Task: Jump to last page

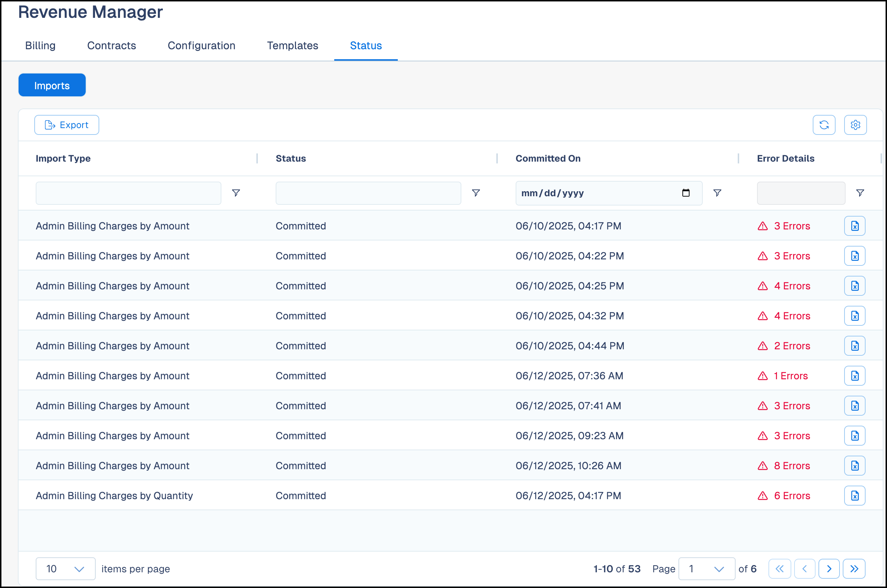Action: click(x=854, y=569)
